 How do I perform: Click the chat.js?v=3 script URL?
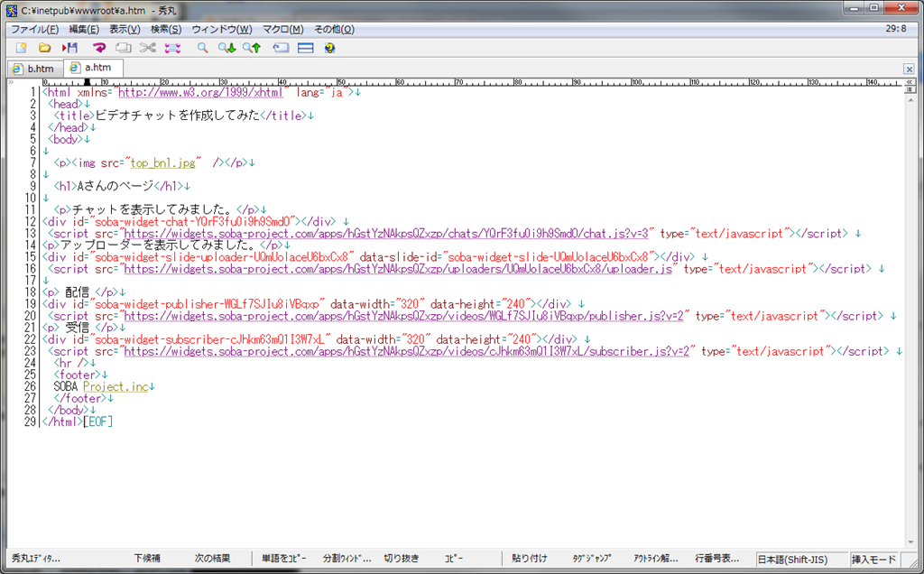pos(386,234)
